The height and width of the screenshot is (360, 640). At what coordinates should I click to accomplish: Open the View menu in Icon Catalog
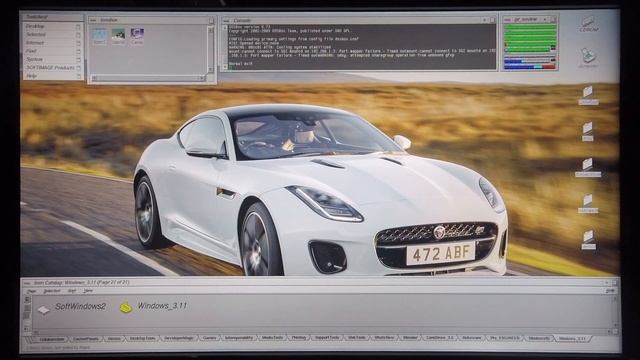[x=88, y=291]
